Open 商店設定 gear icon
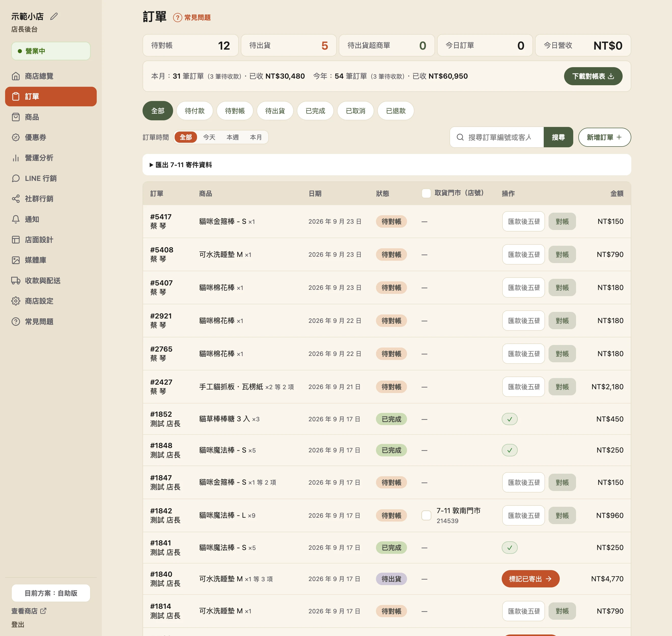Viewport: 672px width, 636px height. [16, 301]
